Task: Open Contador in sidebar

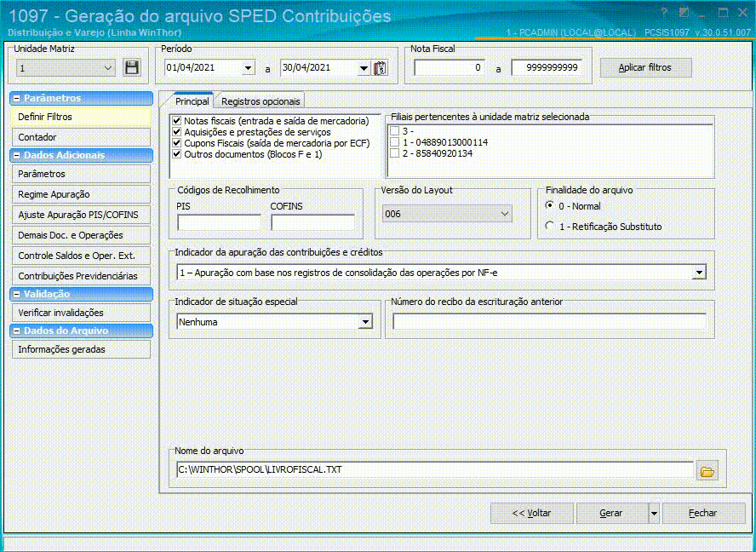Action: pyautogui.click(x=81, y=137)
